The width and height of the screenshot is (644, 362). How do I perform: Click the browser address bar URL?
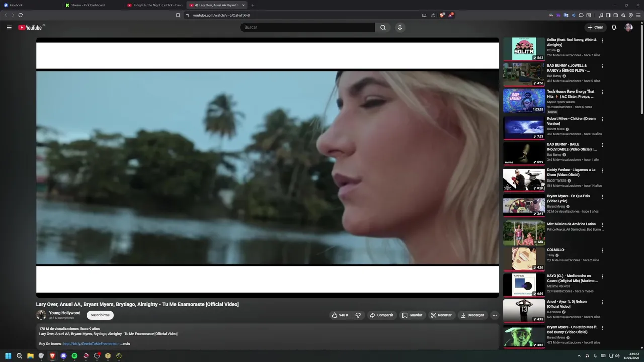pyautogui.click(x=221, y=15)
